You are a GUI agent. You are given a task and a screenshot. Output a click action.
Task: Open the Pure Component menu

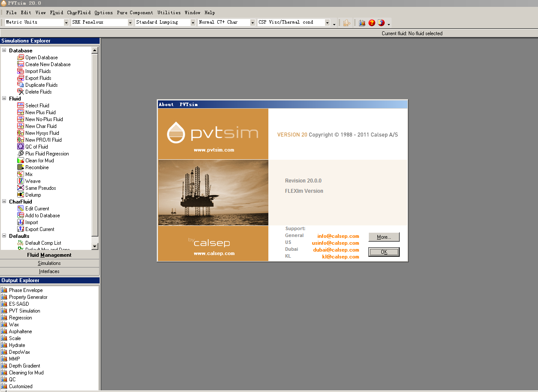(135, 12)
